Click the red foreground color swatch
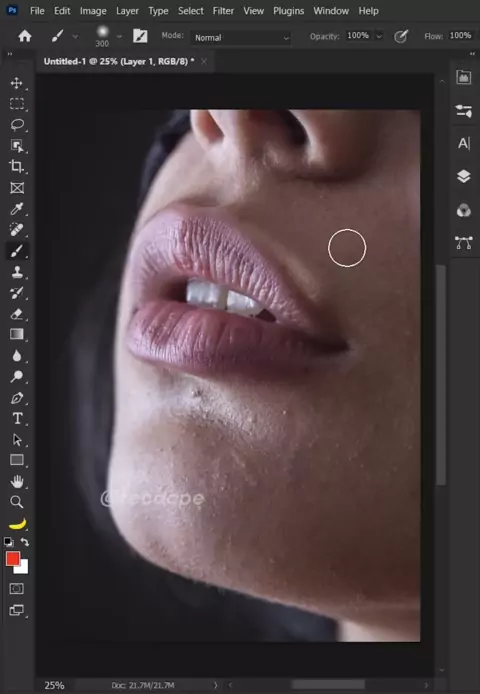Image resolution: width=480 pixels, height=694 pixels. pyautogui.click(x=12, y=559)
